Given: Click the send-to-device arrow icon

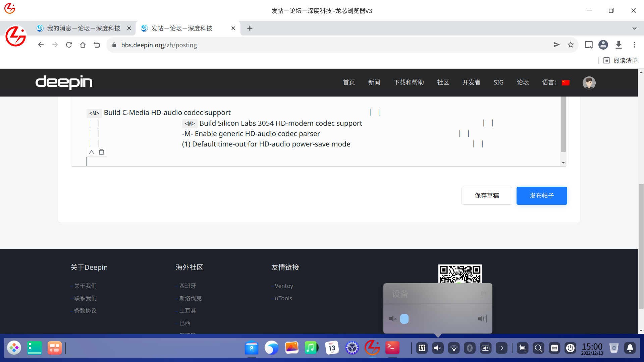Looking at the screenshot, I should (556, 45).
